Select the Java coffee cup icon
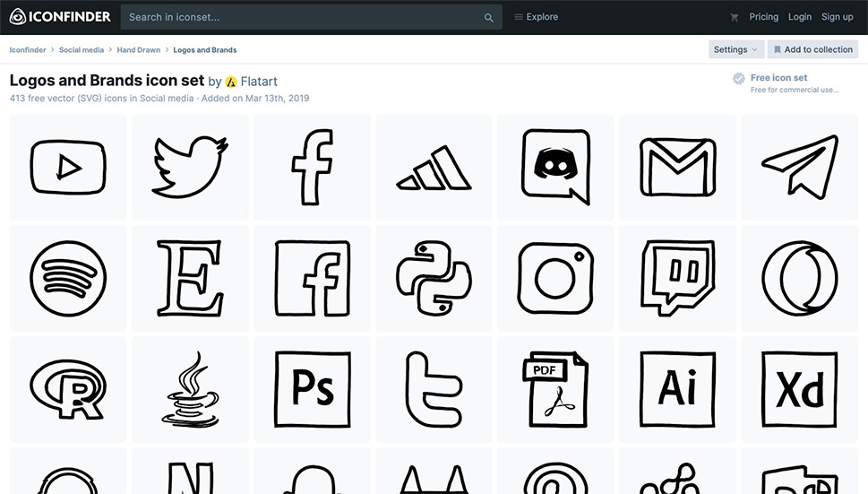868x494 pixels. (x=190, y=389)
